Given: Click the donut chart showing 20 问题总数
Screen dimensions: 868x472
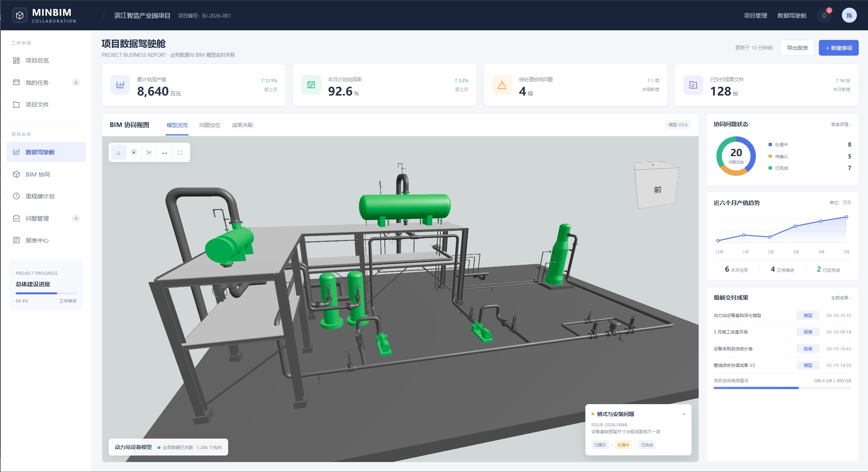Looking at the screenshot, I should pyautogui.click(x=736, y=156).
